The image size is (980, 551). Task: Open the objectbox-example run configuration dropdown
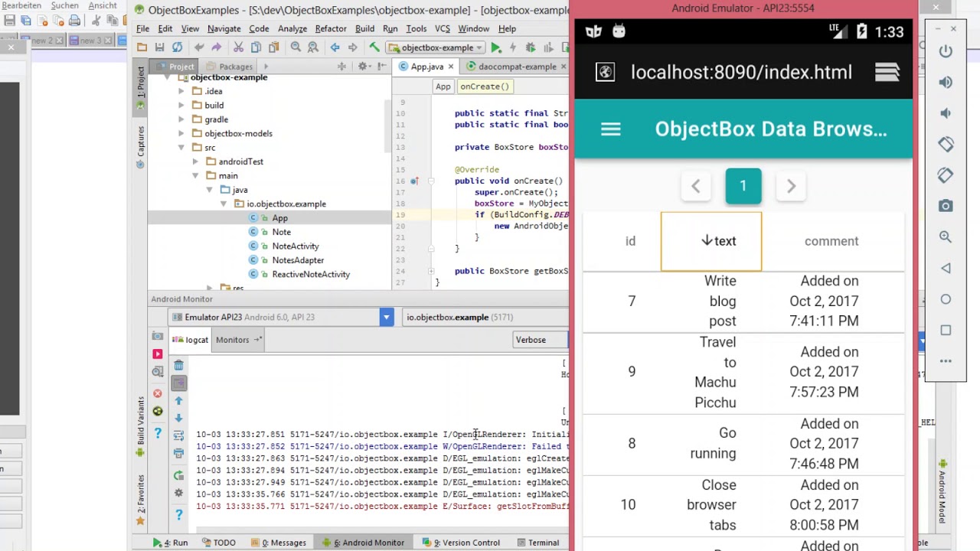[x=436, y=47]
